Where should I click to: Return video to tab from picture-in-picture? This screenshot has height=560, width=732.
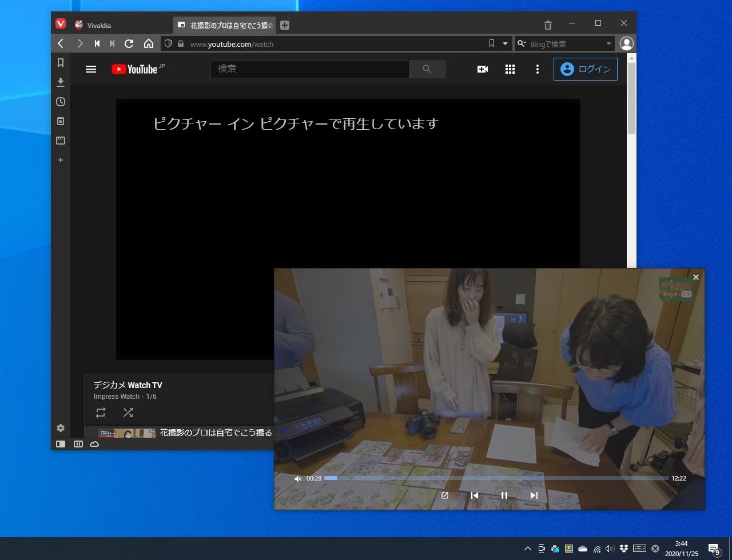pos(445,495)
